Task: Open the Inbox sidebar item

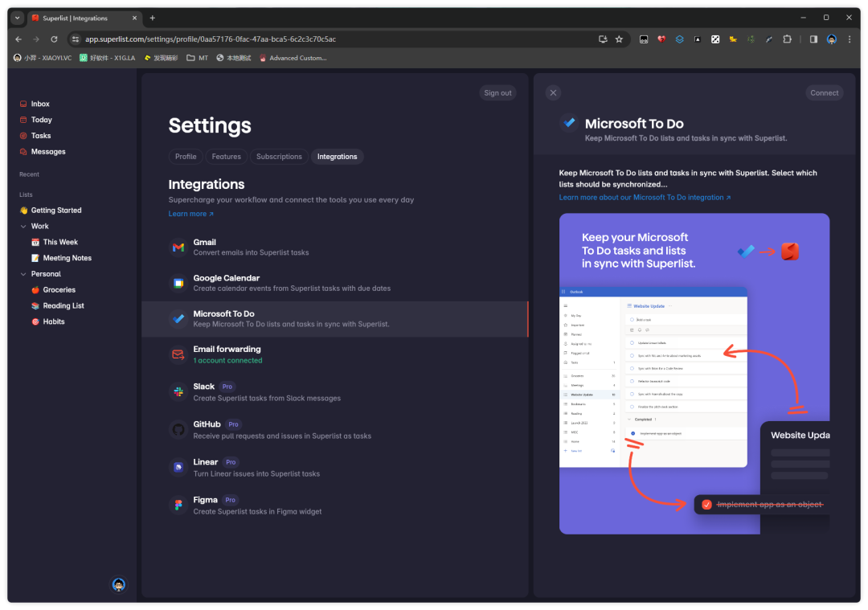Action: (x=35, y=104)
